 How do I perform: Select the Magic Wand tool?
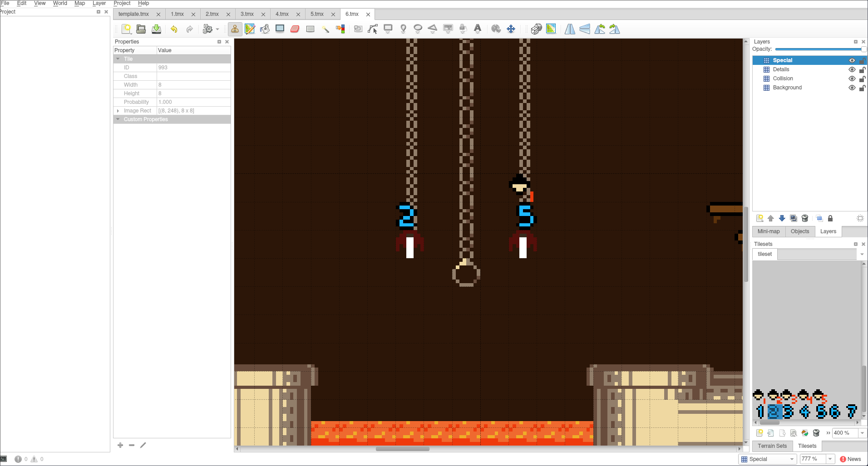click(325, 29)
